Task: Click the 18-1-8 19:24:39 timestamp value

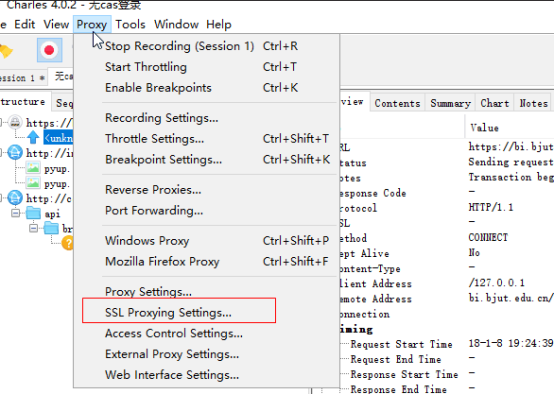Action: pos(511,343)
